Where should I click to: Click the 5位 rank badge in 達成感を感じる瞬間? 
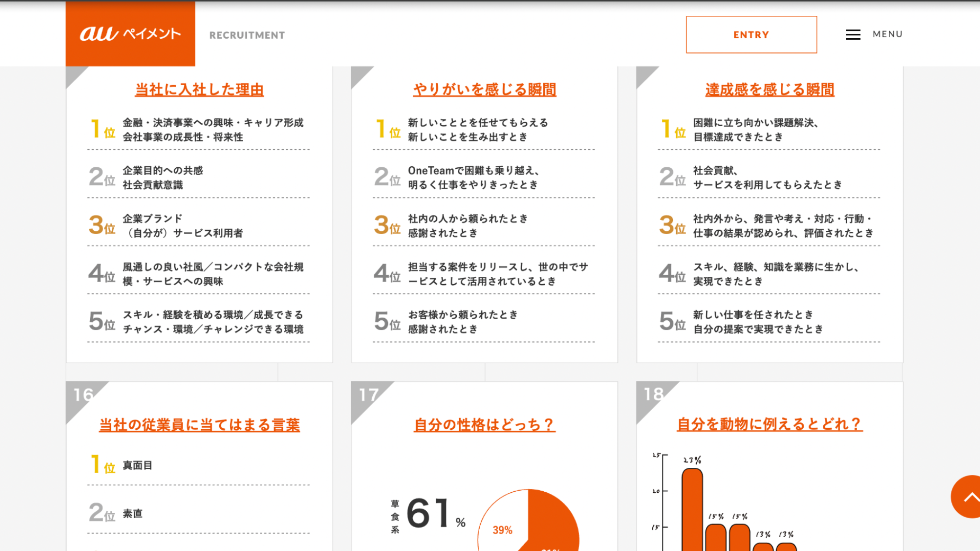click(672, 321)
